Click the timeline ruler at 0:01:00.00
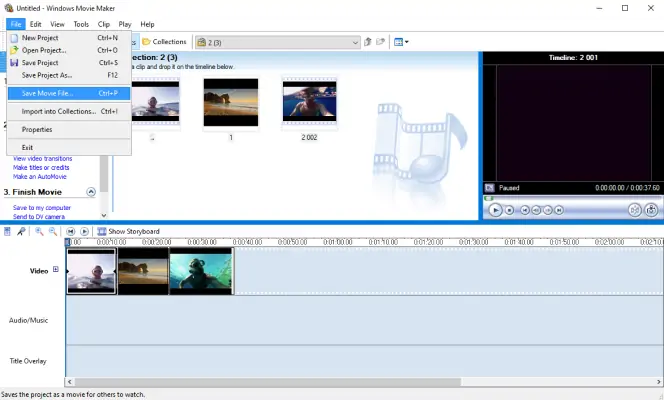Image resolution: width=664 pixels, height=400 pixels. point(338,242)
